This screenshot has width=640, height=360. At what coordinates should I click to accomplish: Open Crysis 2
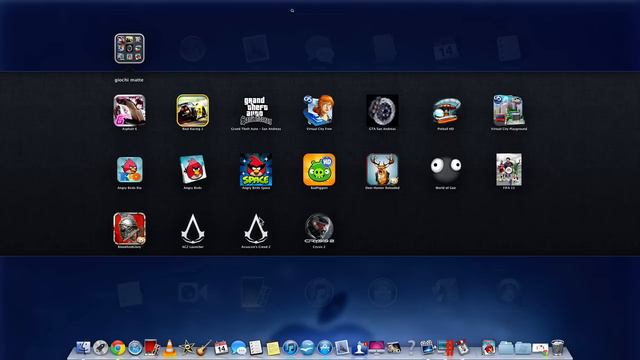click(x=319, y=229)
